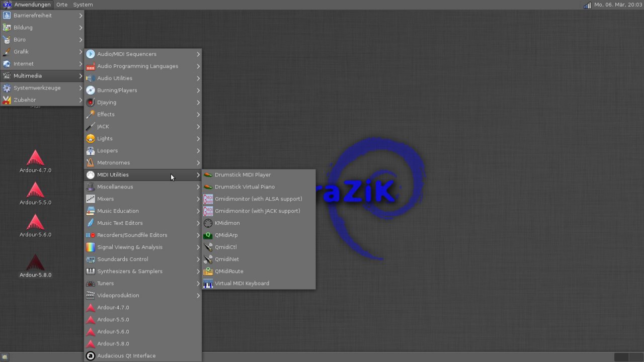Click the Videoproduktion clapperboard icon

click(91, 296)
